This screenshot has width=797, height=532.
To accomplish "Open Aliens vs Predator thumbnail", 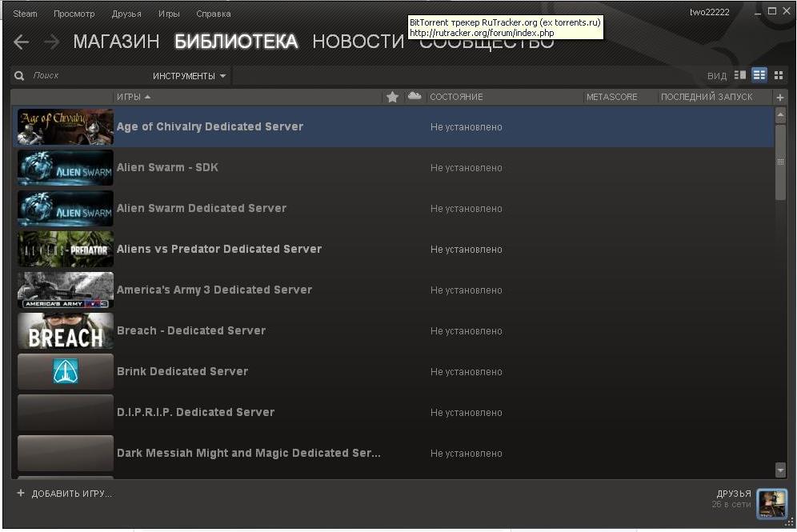I will (65, 249).
